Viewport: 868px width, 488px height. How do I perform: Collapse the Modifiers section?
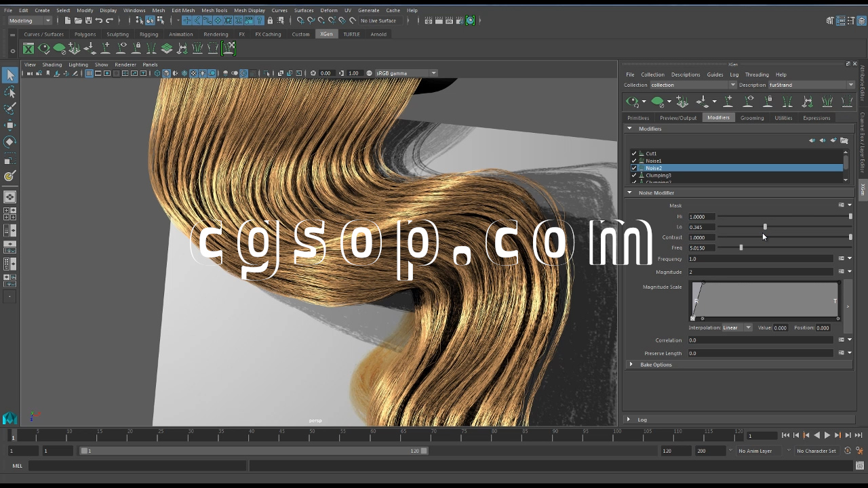(629, 128)
